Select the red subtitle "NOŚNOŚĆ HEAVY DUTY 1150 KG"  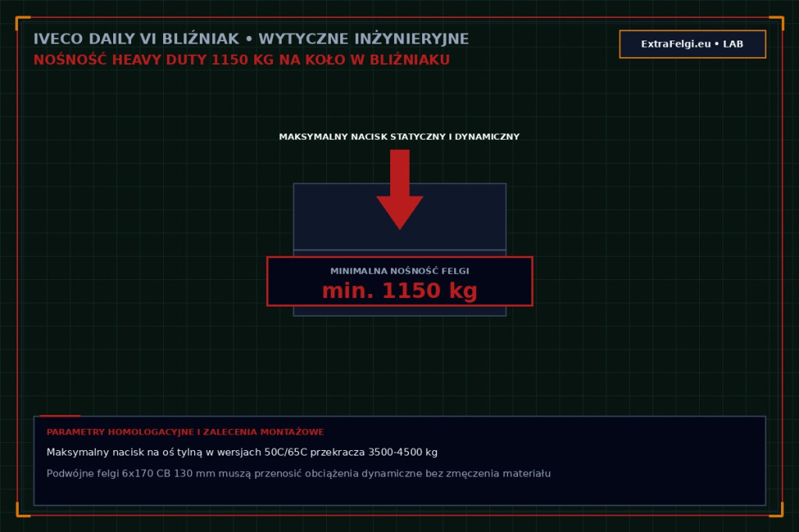tap(154, 60)
